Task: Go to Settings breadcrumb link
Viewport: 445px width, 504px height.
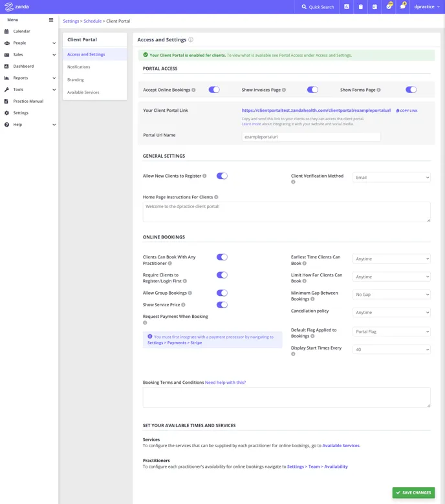Action: (71, 21)
